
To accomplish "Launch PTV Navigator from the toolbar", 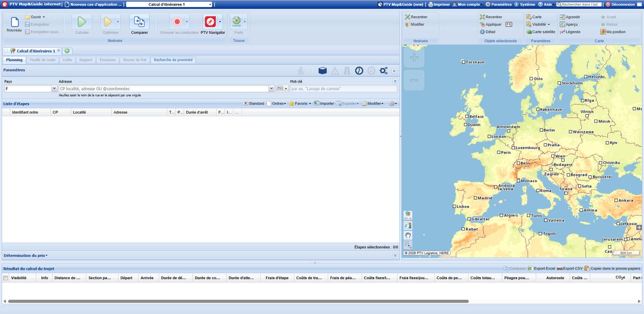I will click(209, 22).
